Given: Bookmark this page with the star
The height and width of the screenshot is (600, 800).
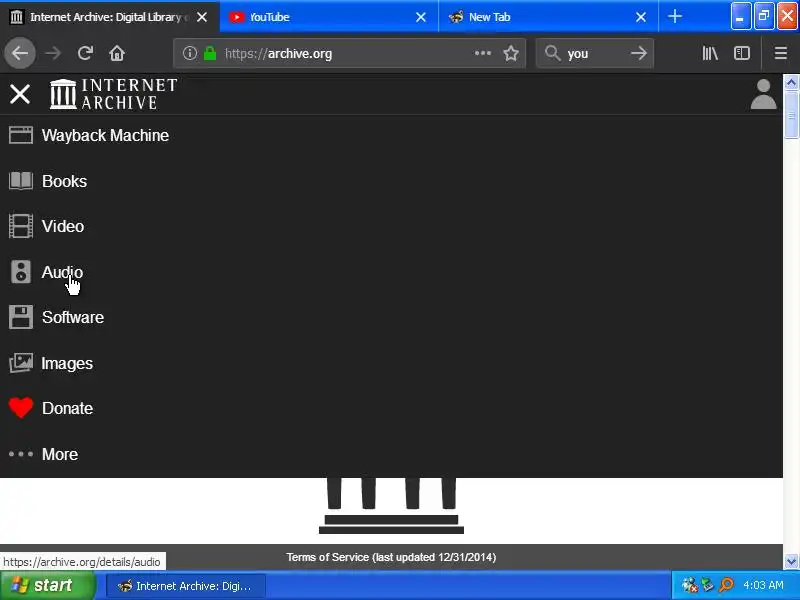Looking at the screenshot, I should pos(511,53).
